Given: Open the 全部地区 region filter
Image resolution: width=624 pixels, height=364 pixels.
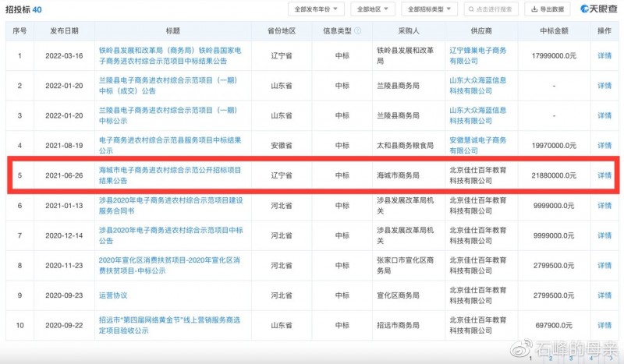Looking at the screenshot, I should 372,9.
